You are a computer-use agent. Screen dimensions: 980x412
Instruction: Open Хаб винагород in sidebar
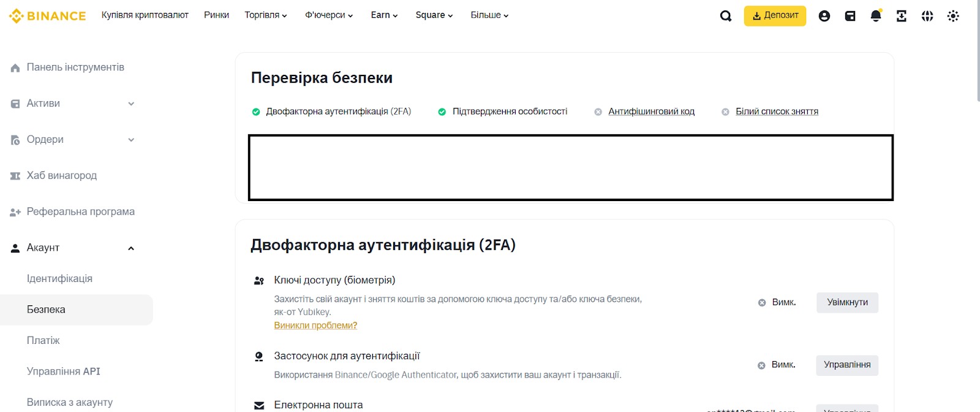(62, 175)
